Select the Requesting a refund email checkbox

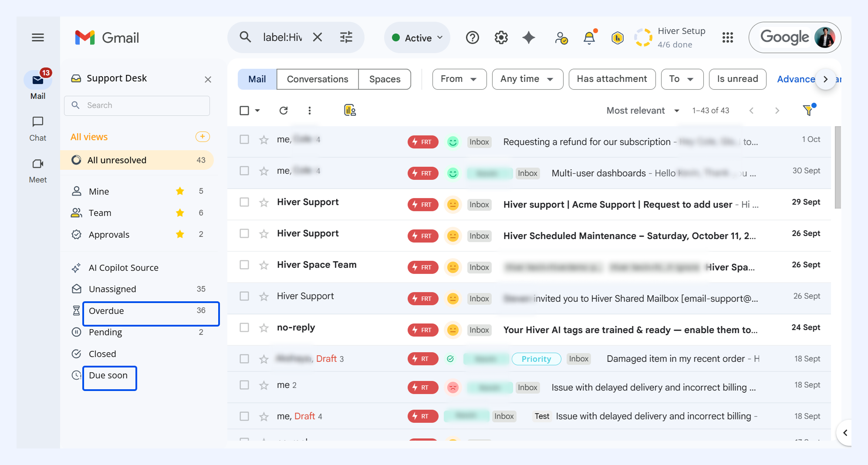coord(244,139)
